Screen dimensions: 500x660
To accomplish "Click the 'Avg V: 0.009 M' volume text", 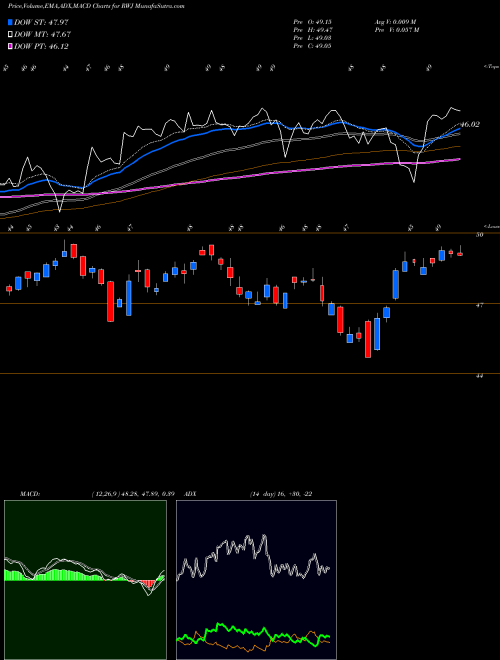I will pos(395,22).
